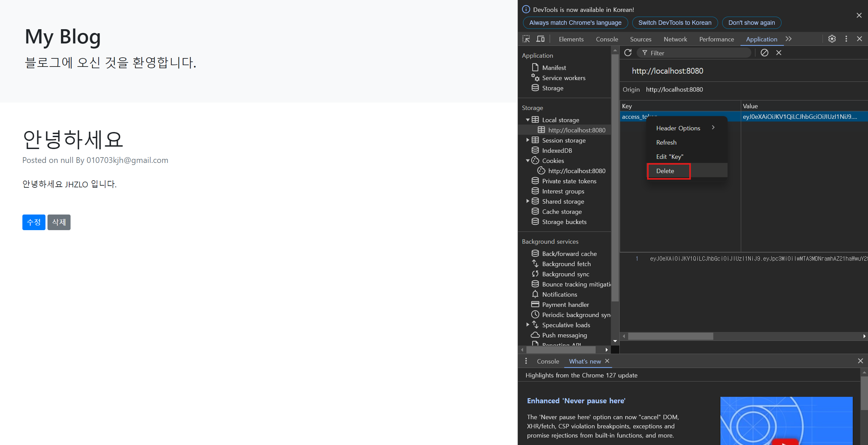Open the DevTools three-dot customize menu
868x445 pixels.
click(846, 39)
